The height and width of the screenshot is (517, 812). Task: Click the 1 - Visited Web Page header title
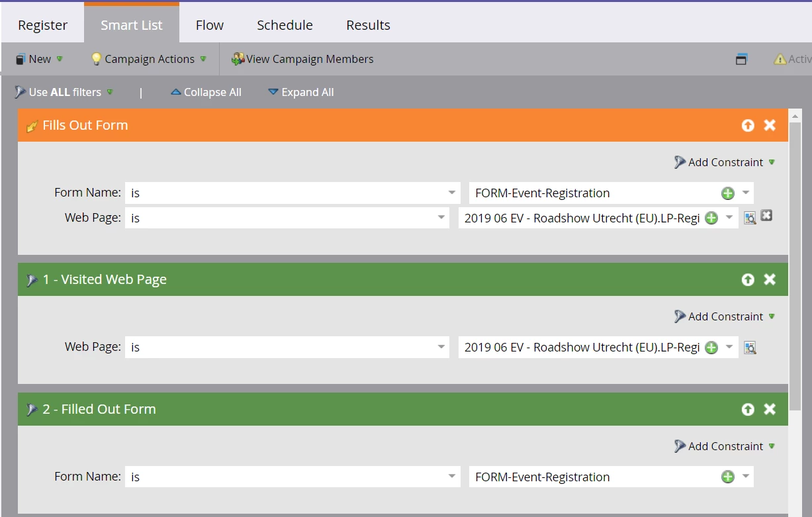coord(105,279)
